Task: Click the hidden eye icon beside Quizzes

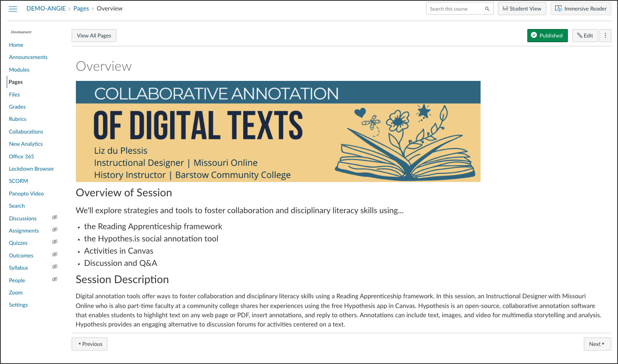Action: point(54,242)
